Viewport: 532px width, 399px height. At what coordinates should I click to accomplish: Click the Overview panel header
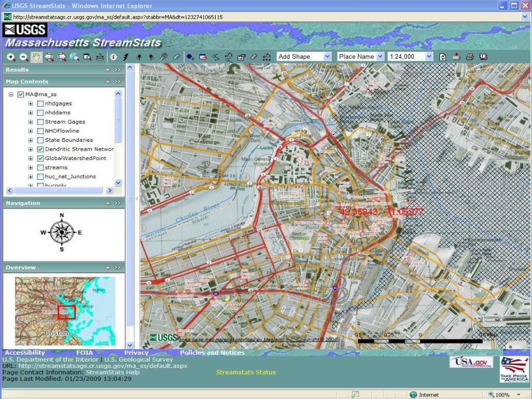(x=64, y=268)
